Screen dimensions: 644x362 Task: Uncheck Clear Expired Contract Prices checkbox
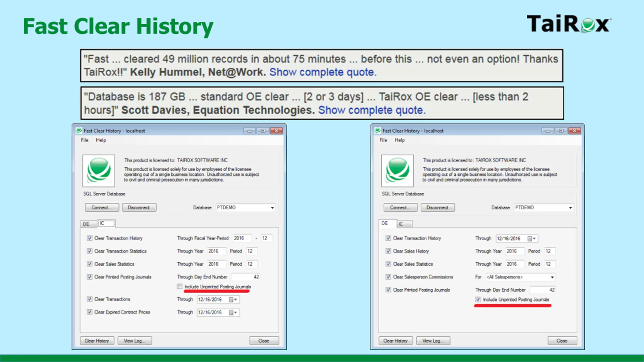pos(90,312)
